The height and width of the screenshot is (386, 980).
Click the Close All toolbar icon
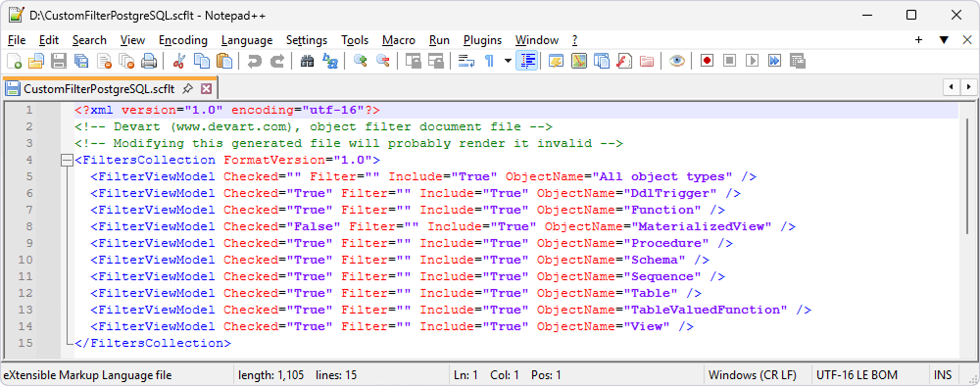(x=126, y=61)
